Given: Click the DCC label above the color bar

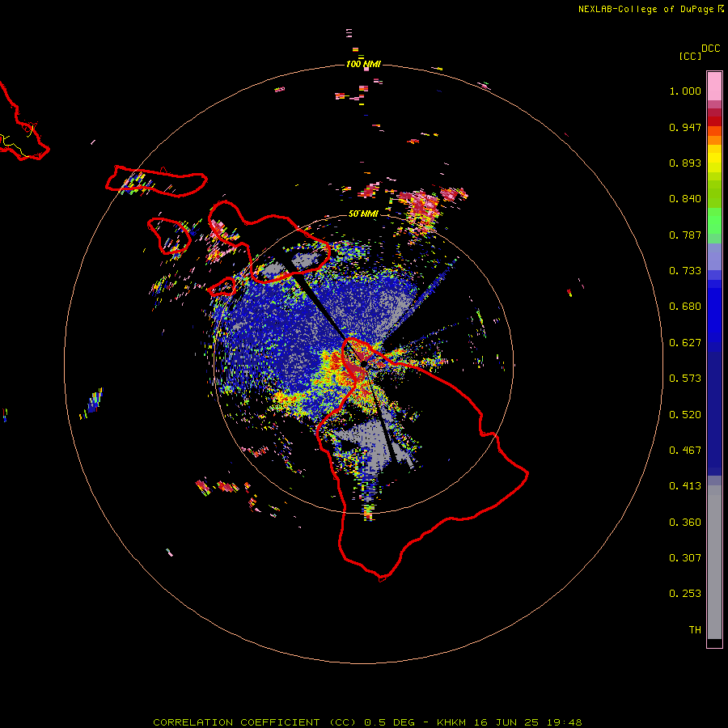Looking at the screenshot, I should coord(710,48).
